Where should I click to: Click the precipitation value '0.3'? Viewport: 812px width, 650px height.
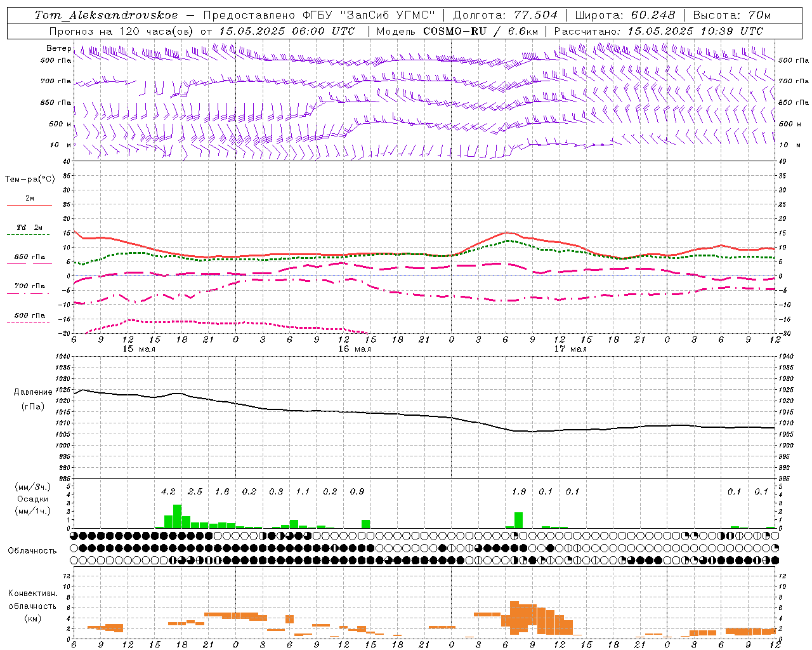pyautogui.click(x=276, y=491)
